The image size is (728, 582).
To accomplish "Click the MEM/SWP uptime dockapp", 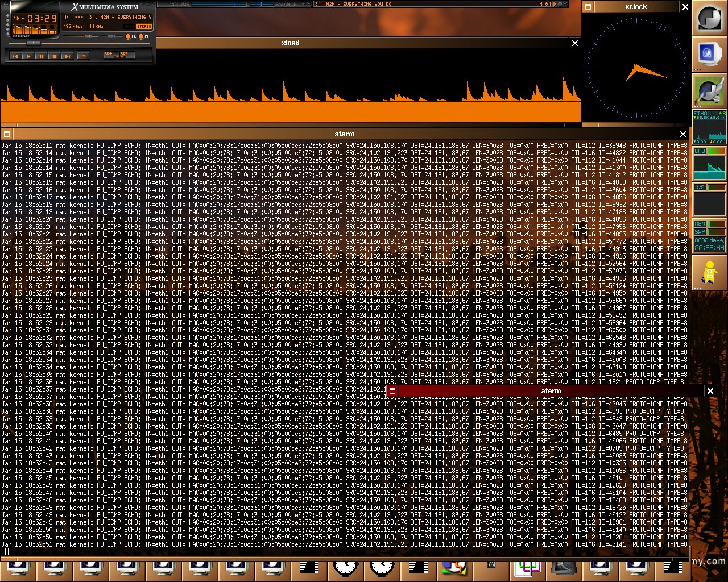I will pos(709,236).
